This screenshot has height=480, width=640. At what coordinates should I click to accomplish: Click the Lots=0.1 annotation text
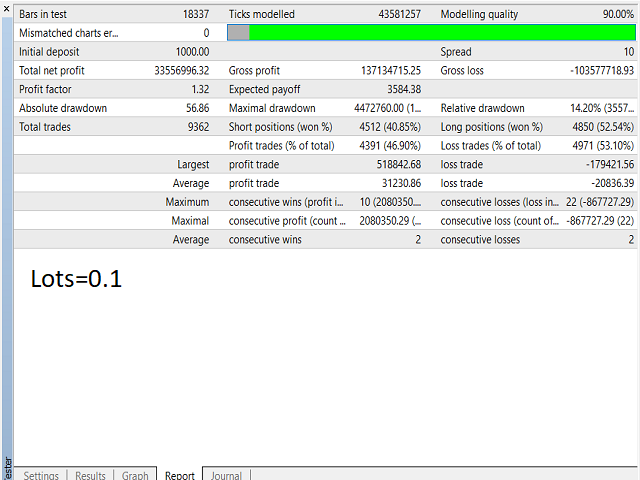[76, 280]
